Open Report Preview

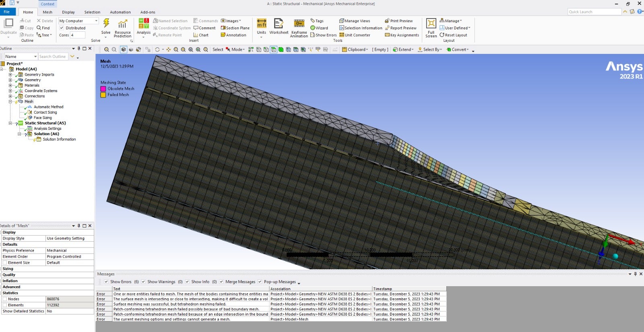point(400,28)
